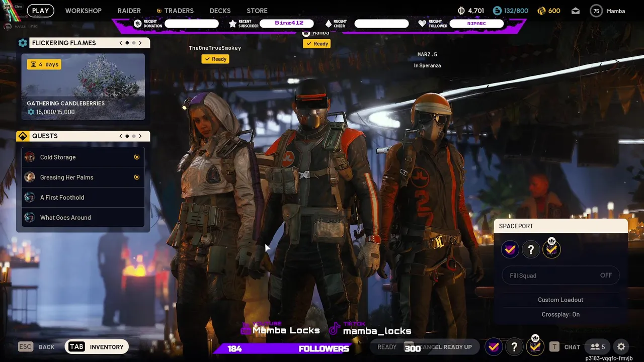644x362 pixels.
Task: Open the CHAT panel
Action: (x=565, y=347)
